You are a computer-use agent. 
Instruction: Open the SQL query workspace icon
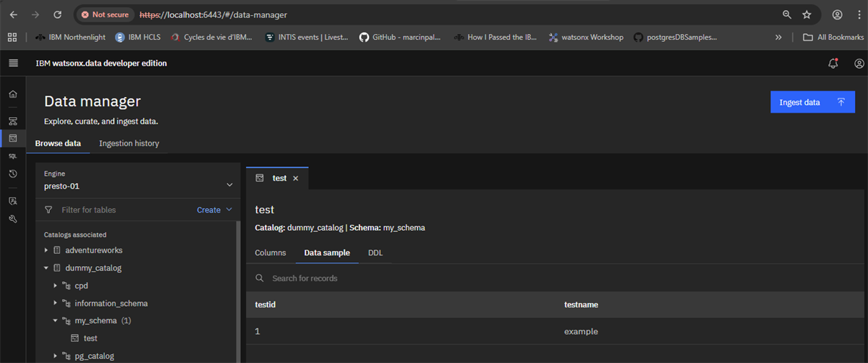[x=13, y=155]
